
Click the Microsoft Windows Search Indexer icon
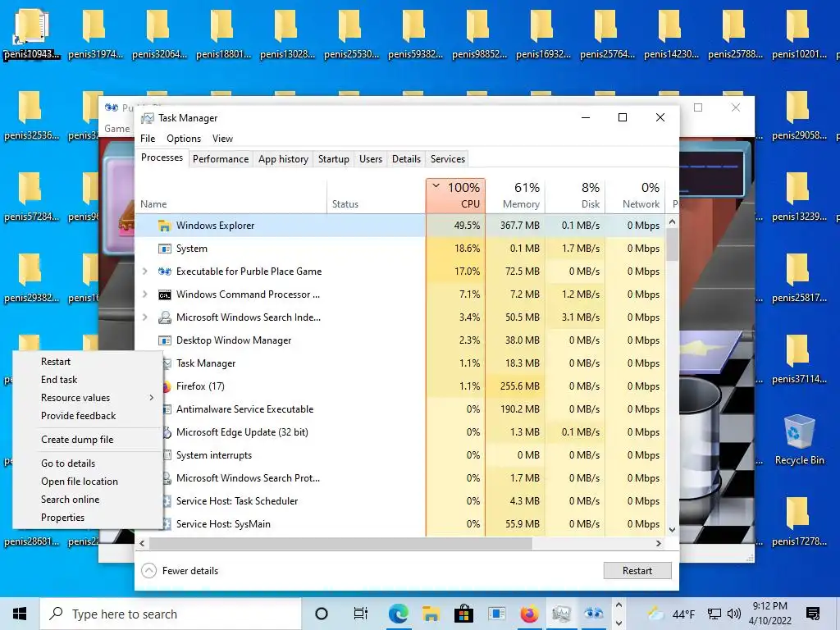164,317
